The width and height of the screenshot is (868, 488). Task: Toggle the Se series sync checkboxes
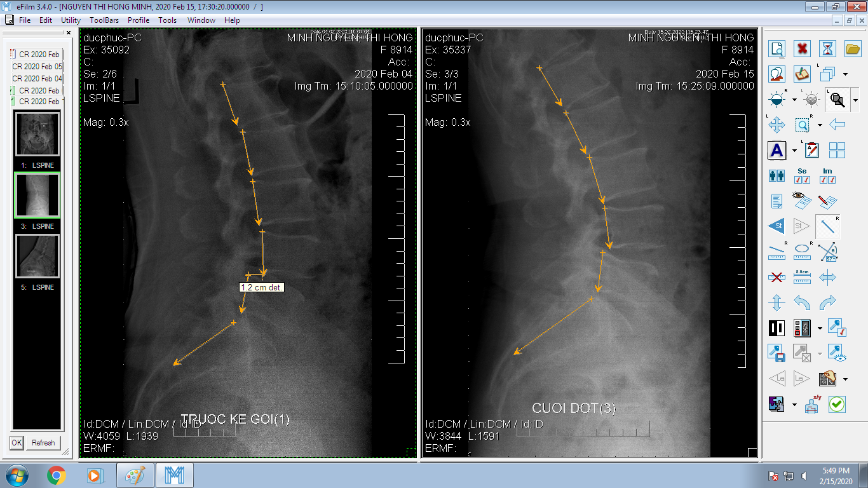pos(802,176)
